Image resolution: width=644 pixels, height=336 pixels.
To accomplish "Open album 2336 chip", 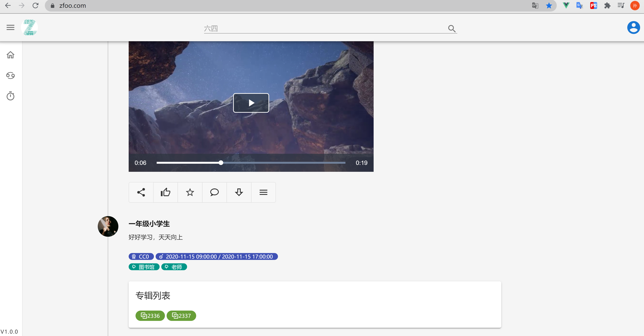I will click(x=150, y=316).
